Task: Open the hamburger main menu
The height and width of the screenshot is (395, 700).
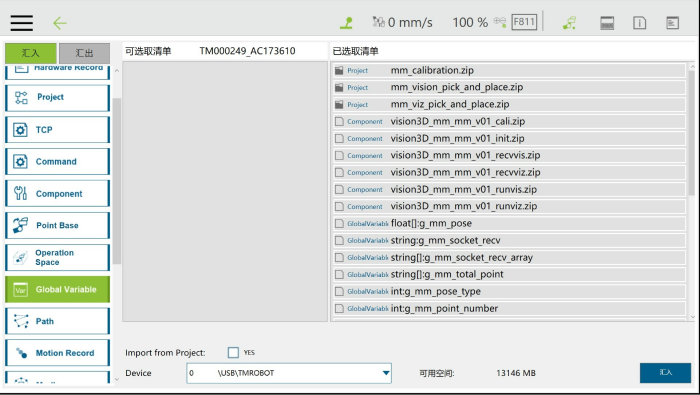Action: tap(21, 23)
